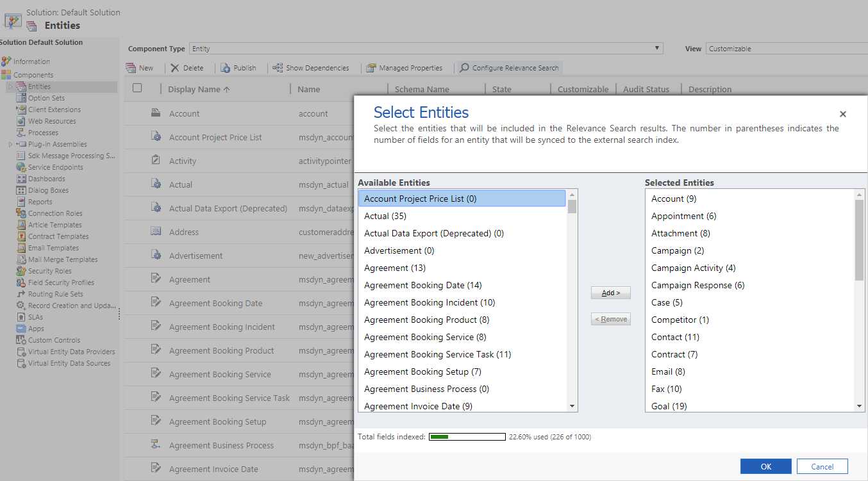The height and width of the screenshot is (481, 868).
Task: Click the Show Dependencies icon
Action: coord(278,68)
